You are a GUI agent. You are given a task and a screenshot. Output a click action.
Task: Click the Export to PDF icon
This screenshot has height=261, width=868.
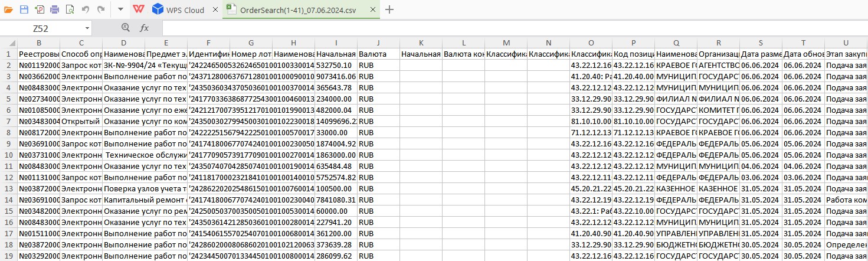coord(39,9)
